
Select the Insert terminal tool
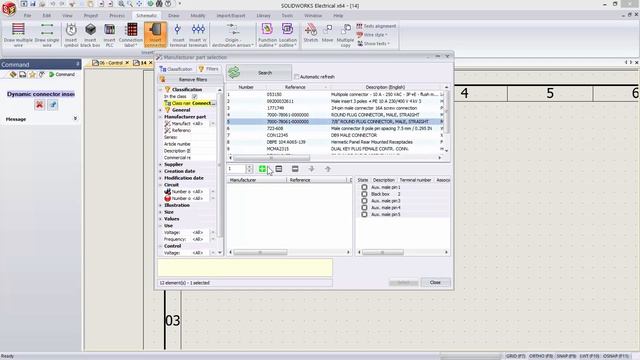pos(178,35)
